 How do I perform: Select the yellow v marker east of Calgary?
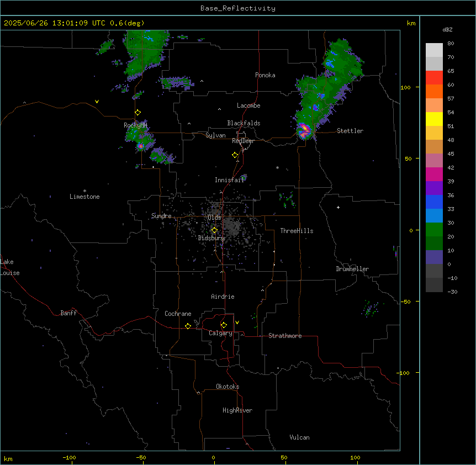point(237,323)
